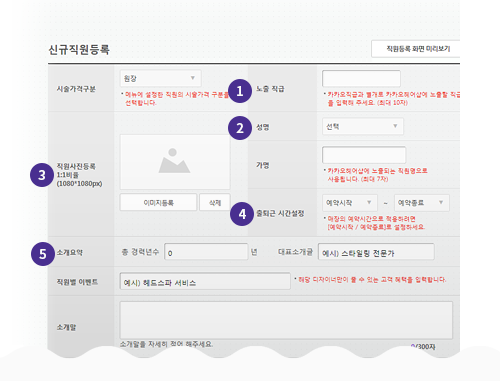
Task: Click the 이미지등록 button
Action: pyautogui.click(x=158, y=202)
